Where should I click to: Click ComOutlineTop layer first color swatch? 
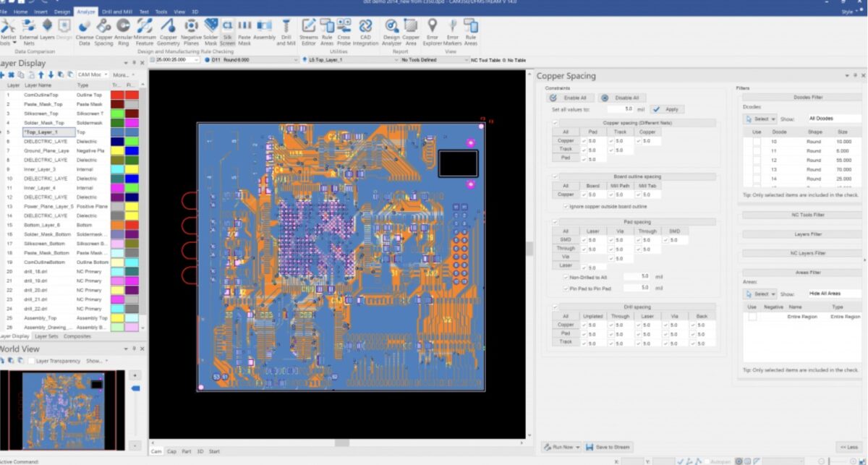tap(117, 95)
